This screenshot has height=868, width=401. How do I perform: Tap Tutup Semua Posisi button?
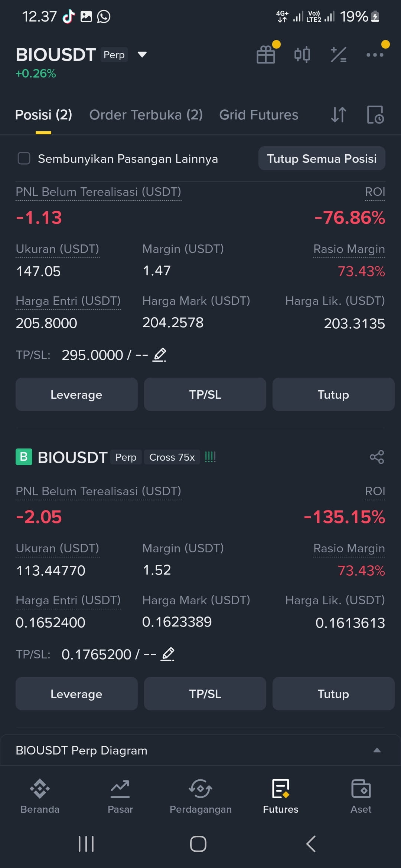click(x=322, y=158)
